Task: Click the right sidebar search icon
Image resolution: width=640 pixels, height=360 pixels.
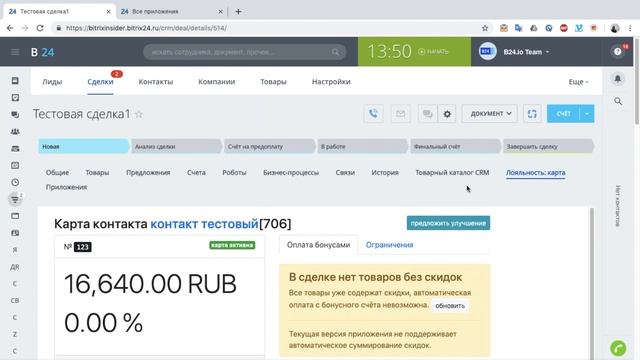Action: [x=618, y=101]
